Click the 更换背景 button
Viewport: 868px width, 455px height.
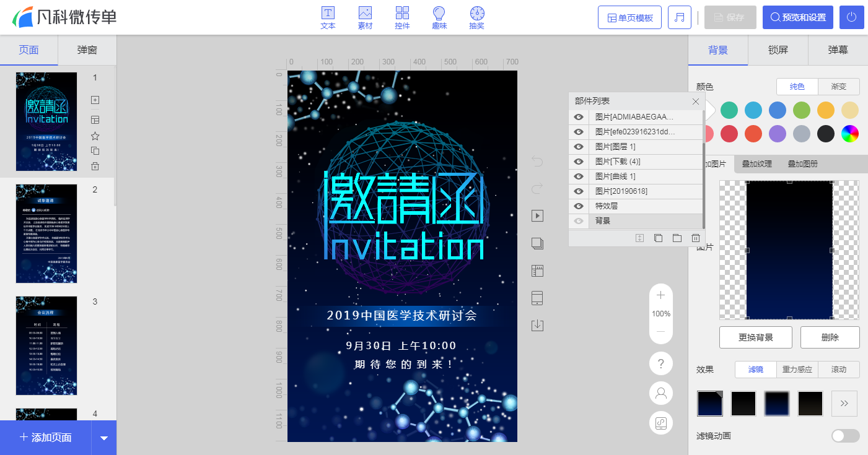click(x=756, y=337)
